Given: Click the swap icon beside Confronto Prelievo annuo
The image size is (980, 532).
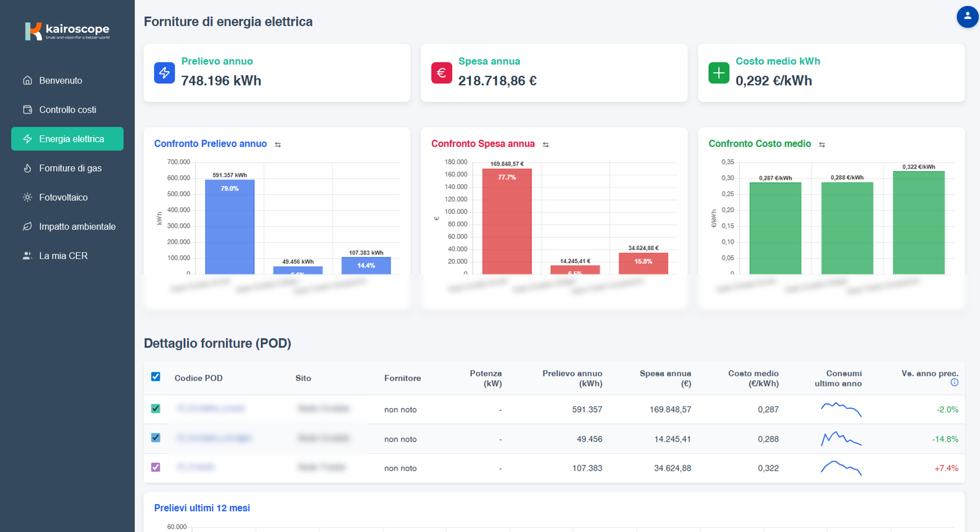Looking at the screenshot, I should (278, 145).
